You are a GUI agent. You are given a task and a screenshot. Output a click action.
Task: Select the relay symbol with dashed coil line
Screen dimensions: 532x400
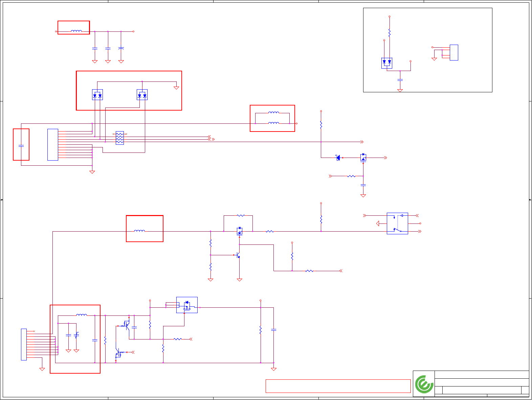(397, 223)
